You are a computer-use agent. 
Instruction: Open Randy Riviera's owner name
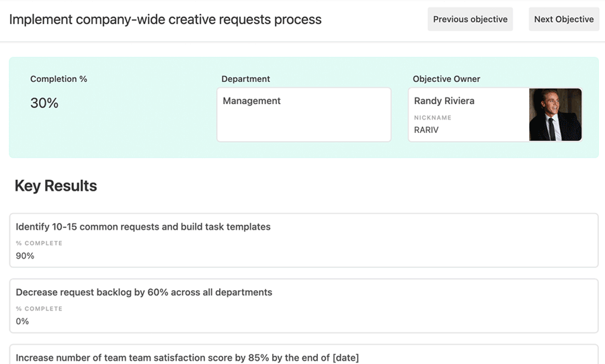(x=444, y=101)
